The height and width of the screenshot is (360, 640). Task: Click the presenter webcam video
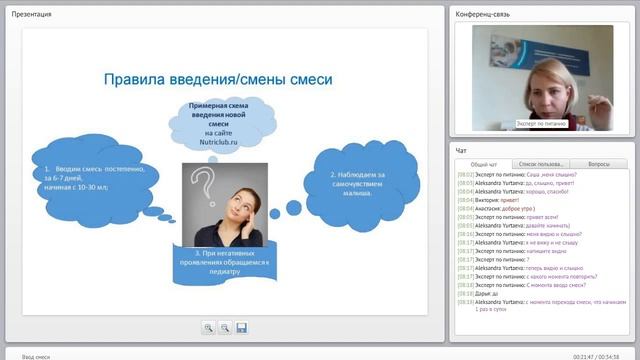(x=542, y=78)
